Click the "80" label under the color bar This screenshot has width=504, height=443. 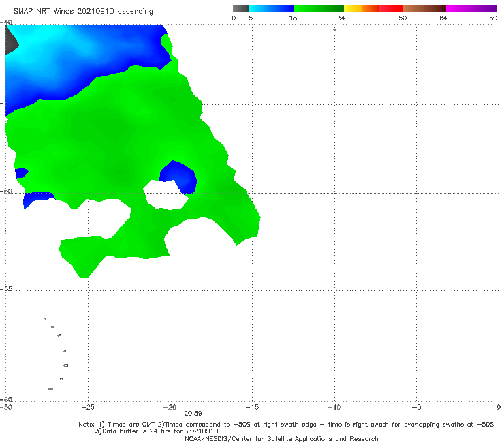click(493, 18)
